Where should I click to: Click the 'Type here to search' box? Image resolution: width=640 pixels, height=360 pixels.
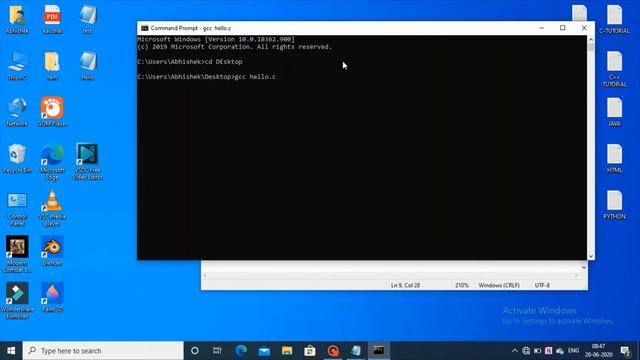pyautogui.click(x=103, y=351)
